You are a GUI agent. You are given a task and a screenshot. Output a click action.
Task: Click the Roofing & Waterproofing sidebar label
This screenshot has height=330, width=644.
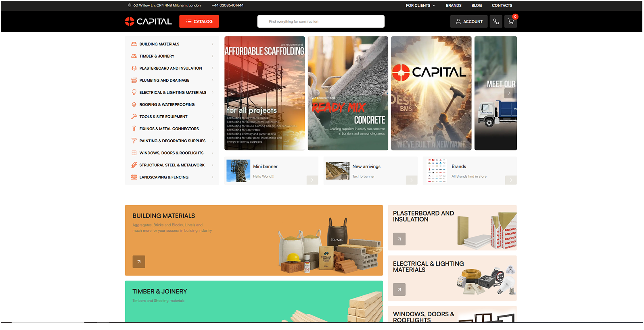[167, 104]
